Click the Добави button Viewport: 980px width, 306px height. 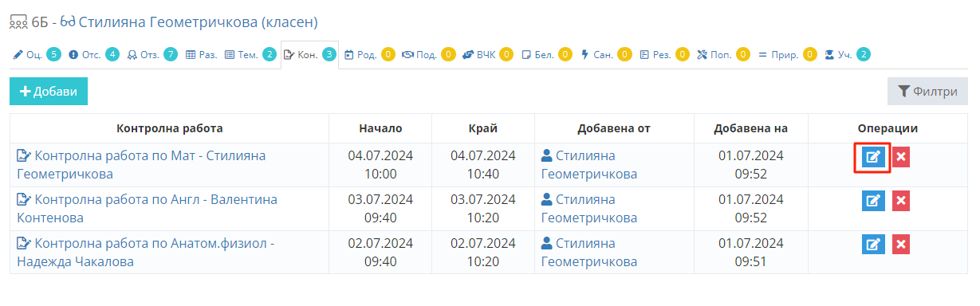click(x=49, y=91)
